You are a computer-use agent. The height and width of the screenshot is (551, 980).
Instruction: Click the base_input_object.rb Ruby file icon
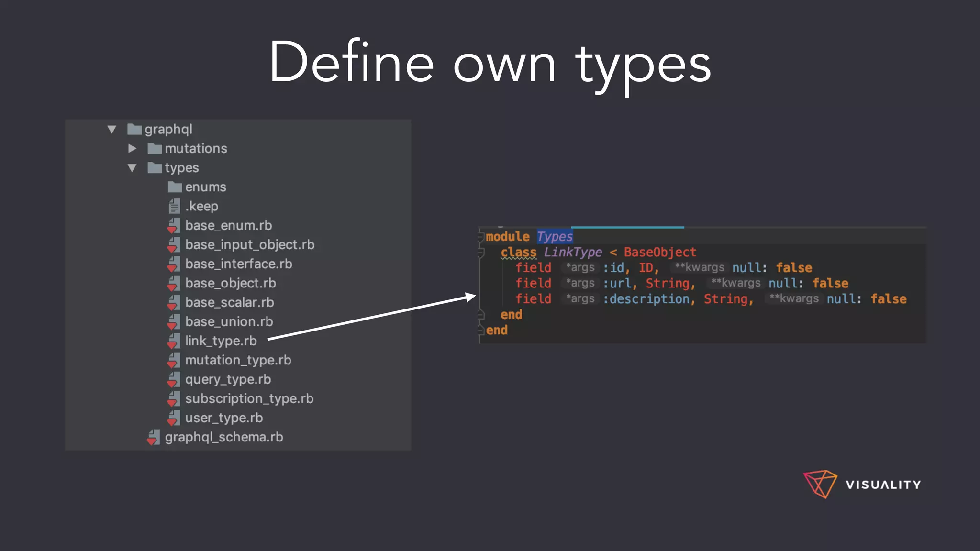tap(174, 245)
